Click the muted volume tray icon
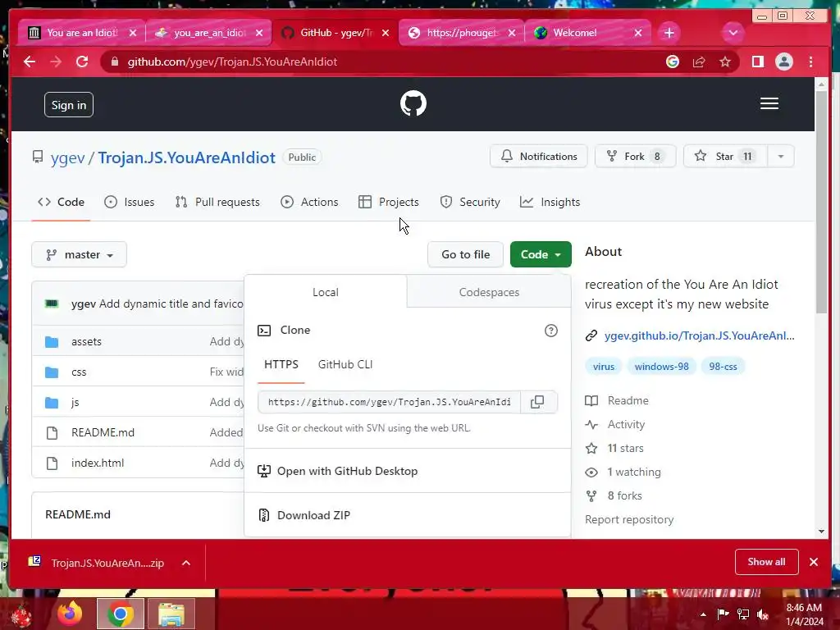 tap(762, 614)
